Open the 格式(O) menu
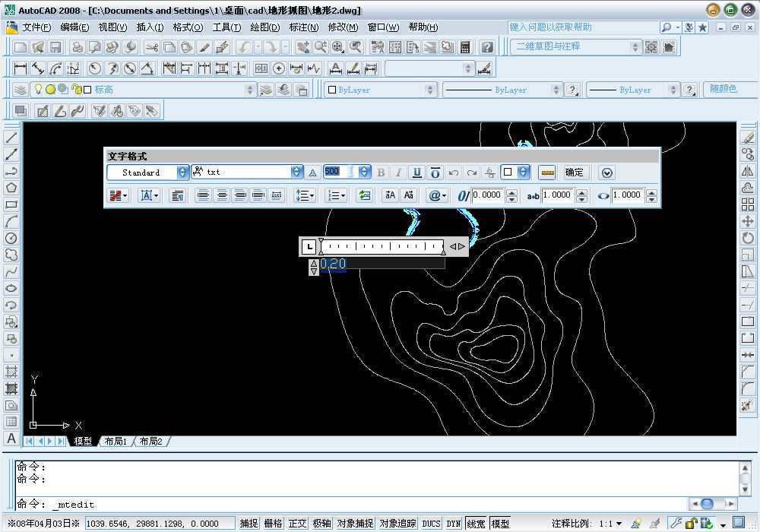 coord(188,27)
